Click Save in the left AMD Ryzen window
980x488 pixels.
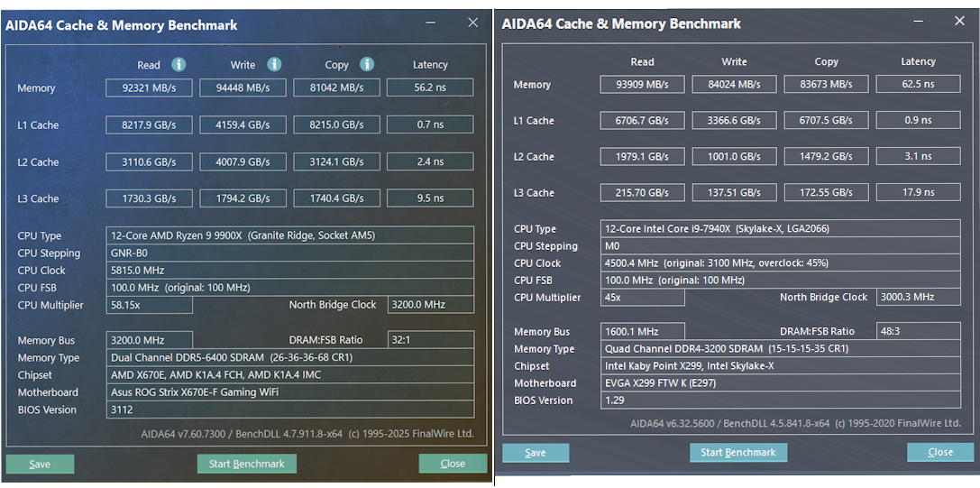(40, 465)
